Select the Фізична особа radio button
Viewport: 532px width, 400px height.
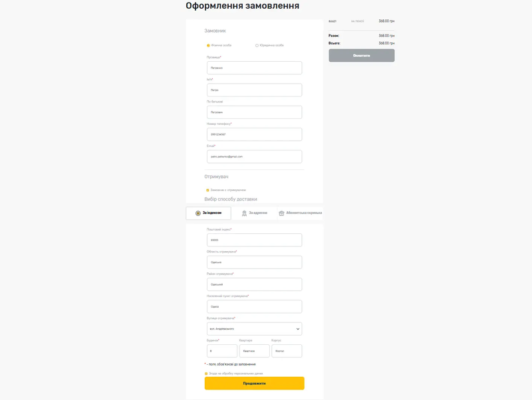(x=208, y=45)
